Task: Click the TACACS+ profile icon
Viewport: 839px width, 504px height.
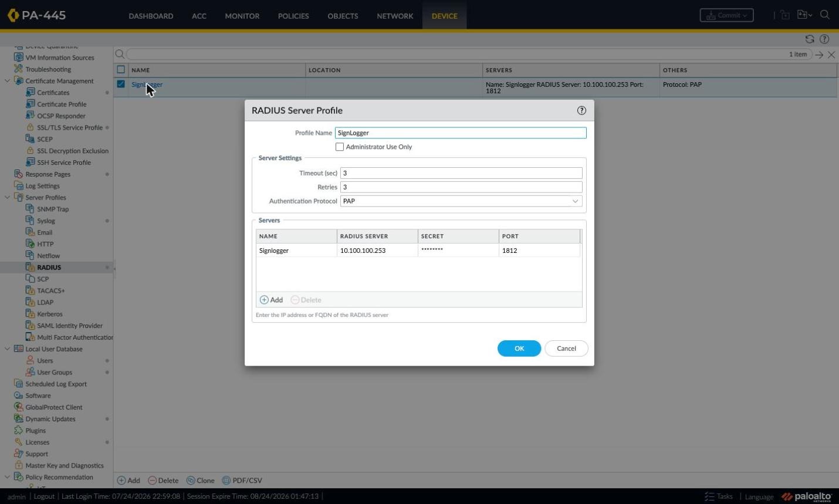Action: 30,290
